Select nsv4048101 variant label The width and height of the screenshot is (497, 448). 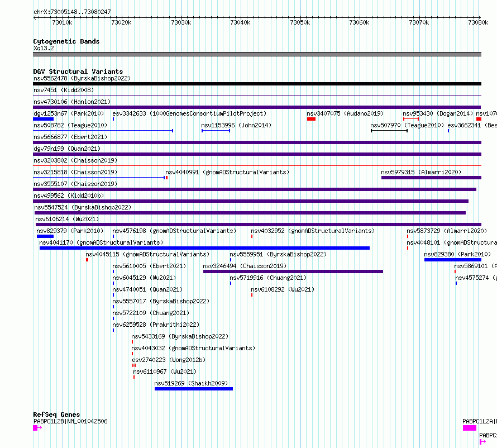point(452,242)
